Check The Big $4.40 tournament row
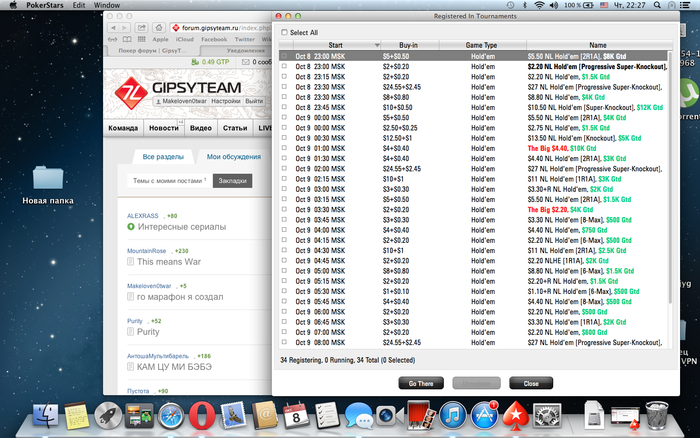The width and height of the screenshot is (700, 438). click(284, 148)
